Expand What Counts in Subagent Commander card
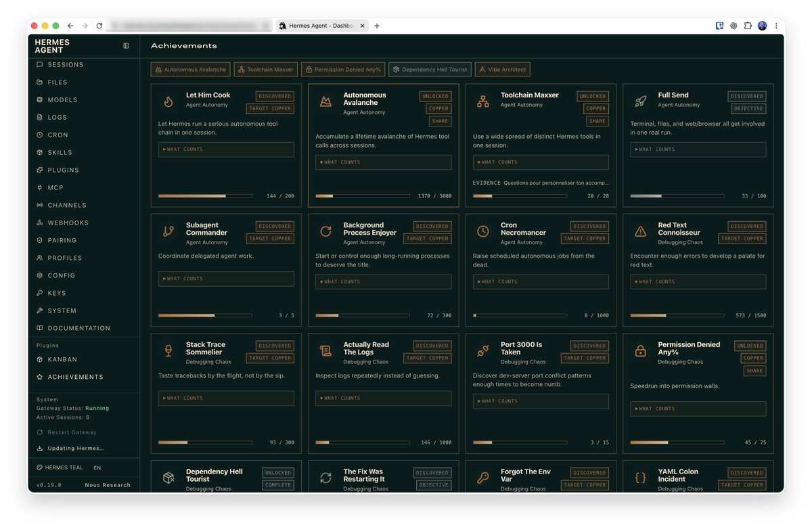This screenshot has width=812, height=529. (226, 279)
